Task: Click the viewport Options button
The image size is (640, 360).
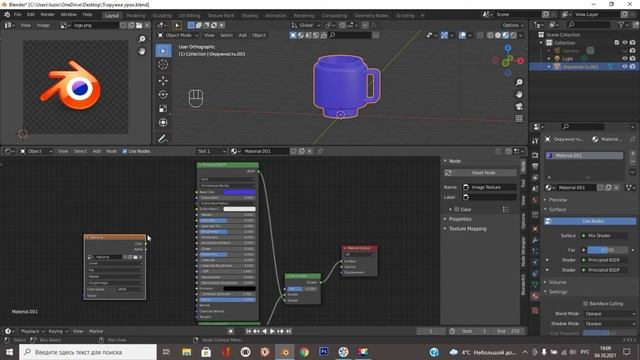Action: (x=513, y=25)
